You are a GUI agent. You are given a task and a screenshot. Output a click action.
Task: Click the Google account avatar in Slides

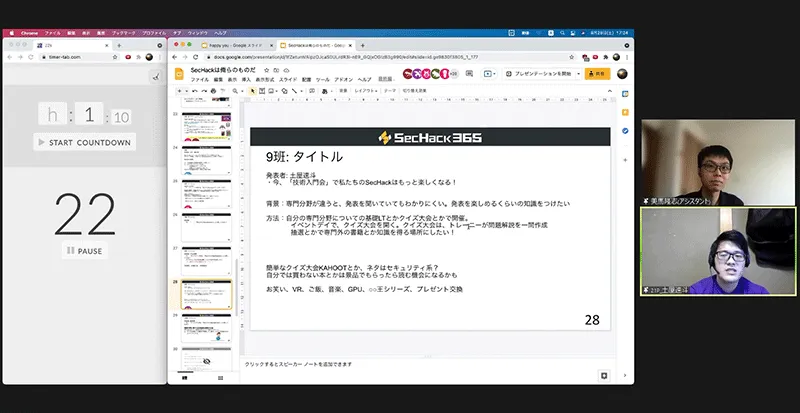622,74
